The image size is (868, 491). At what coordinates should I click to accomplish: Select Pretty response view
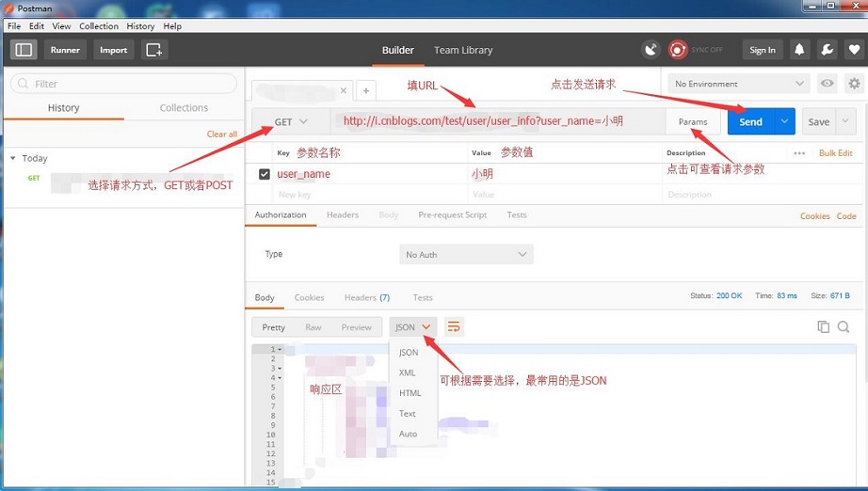point(273,327)
